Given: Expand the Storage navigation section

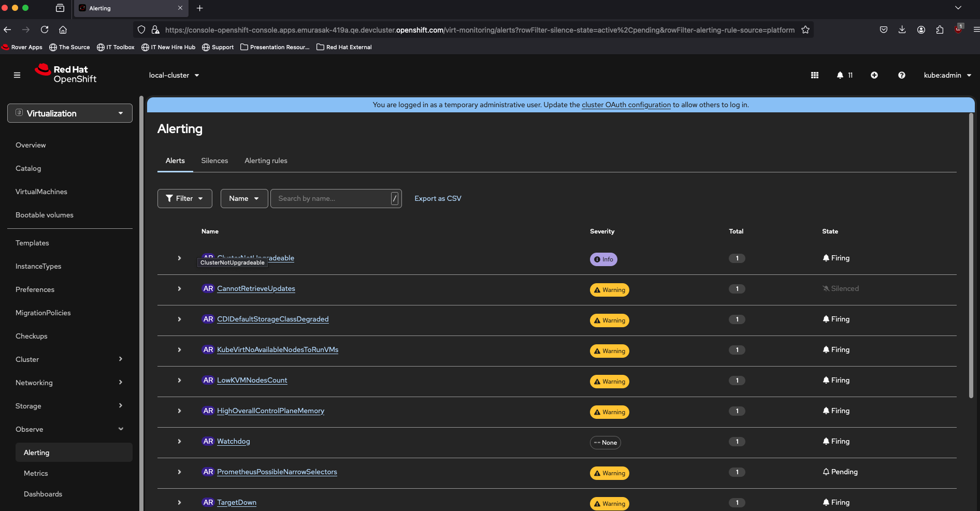Looking at the screenshot, I should [x=70, y=406].
